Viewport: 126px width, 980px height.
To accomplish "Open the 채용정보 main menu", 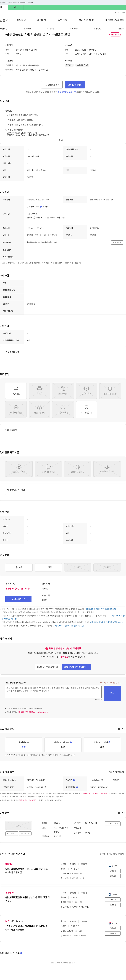I will (x=21, y=20).
